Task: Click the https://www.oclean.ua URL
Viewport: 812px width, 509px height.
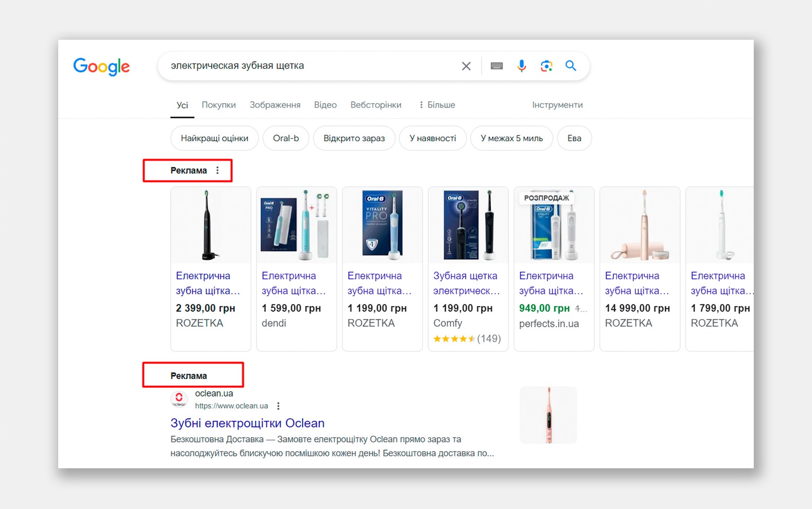Action: [231, 406]
